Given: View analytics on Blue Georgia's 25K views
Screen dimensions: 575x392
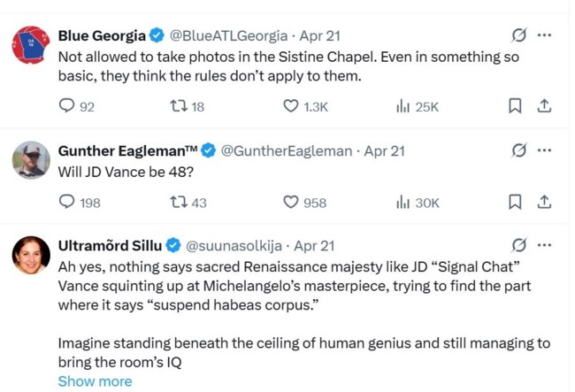Looking at the screenshot, I should tap(403, 106).
